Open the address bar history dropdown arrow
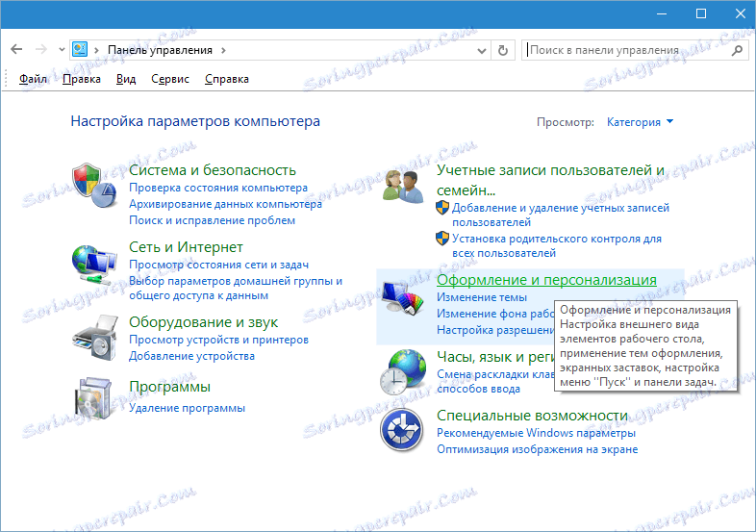Screen dimensions: 756x532 coord(481,51)
